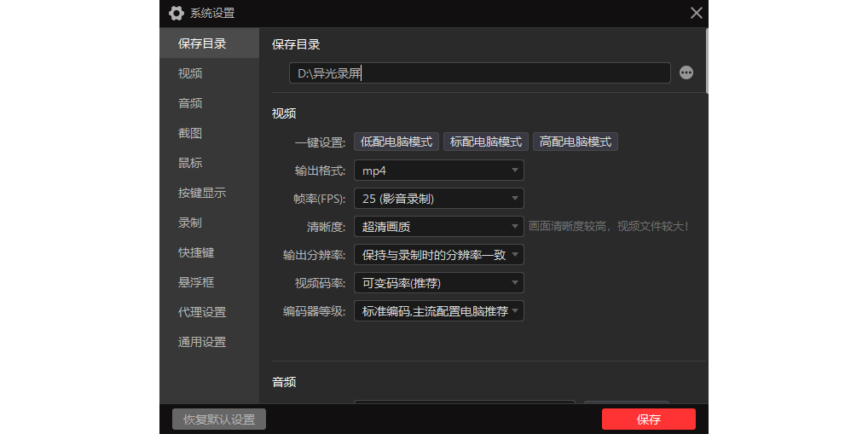The image size is (868, 434).
Task: Go to 悬浮框 settings
Action: 209,282
